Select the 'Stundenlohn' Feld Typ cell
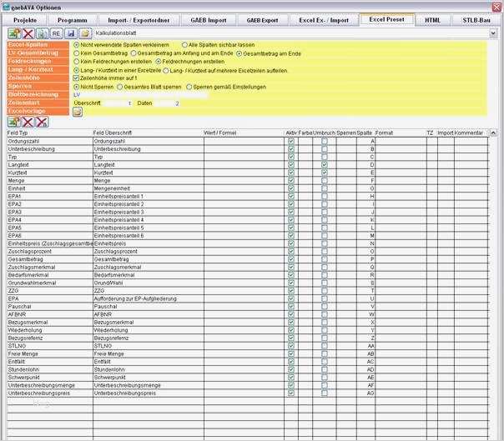This screenshot has width=504, height=441. pos(50,369)
